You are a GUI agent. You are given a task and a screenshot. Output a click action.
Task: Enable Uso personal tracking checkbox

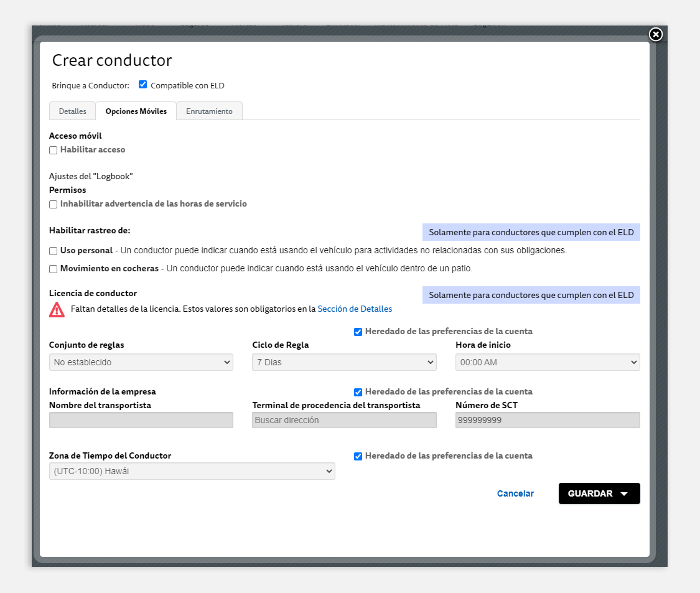[x=53, y=251]
